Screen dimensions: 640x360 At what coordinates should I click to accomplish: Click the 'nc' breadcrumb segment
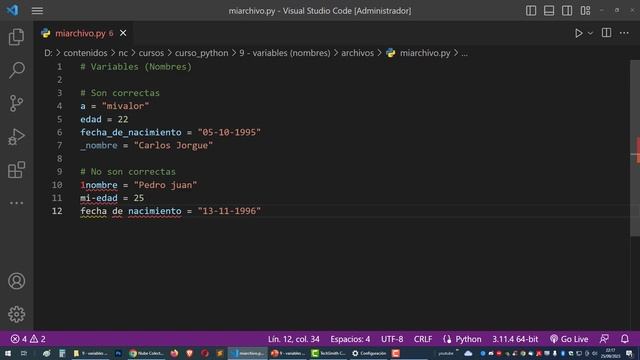pos(123,53)
